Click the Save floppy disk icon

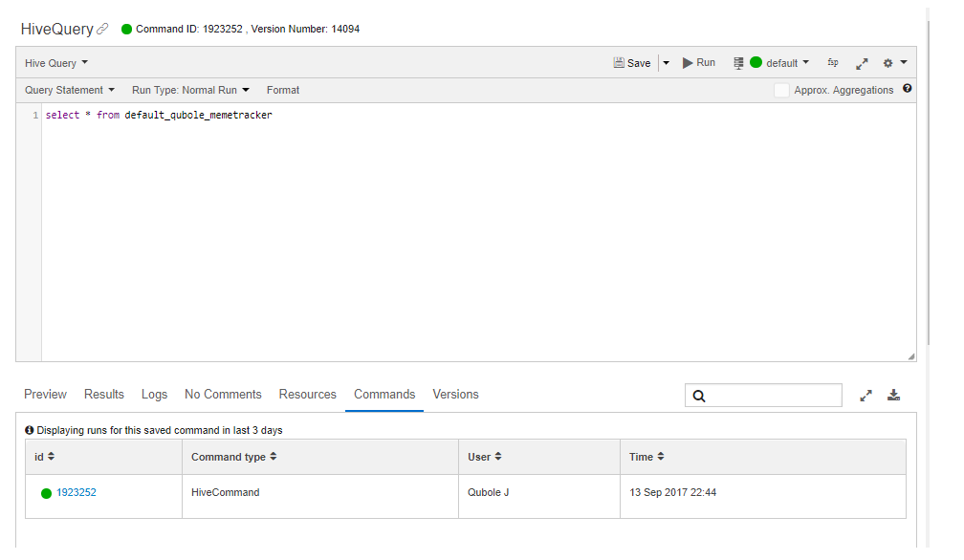click(619, 63)
